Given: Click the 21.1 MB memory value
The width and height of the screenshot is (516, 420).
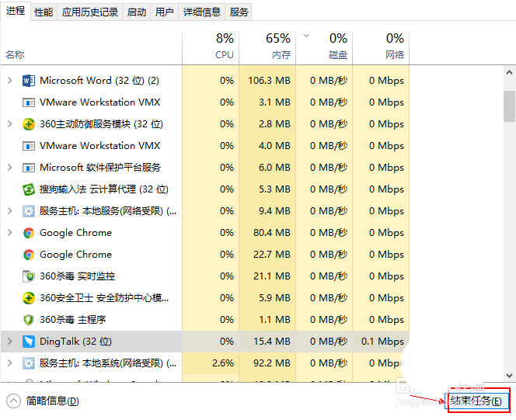Looking at the screenshot, I should [x=272, y=276].
